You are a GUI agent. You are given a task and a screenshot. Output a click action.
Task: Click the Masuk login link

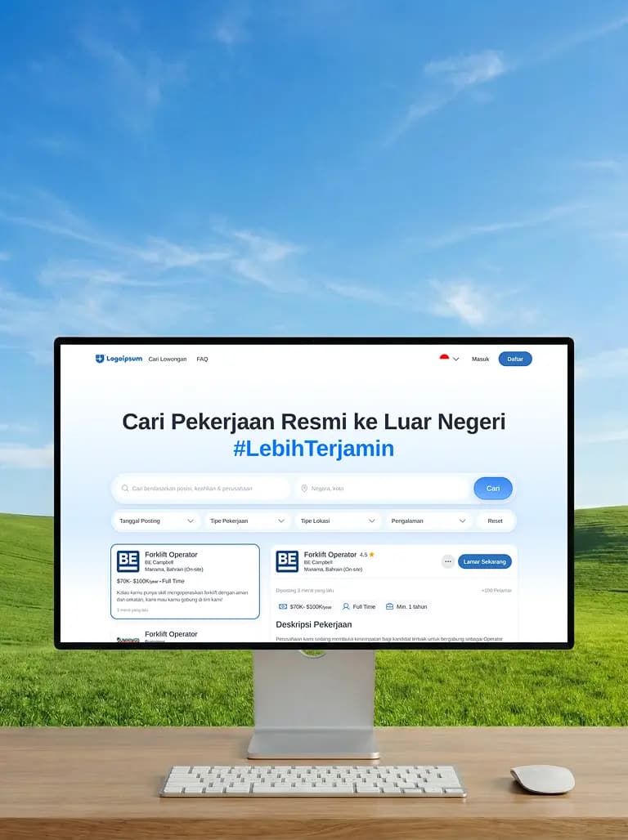(x=480, y=359)
